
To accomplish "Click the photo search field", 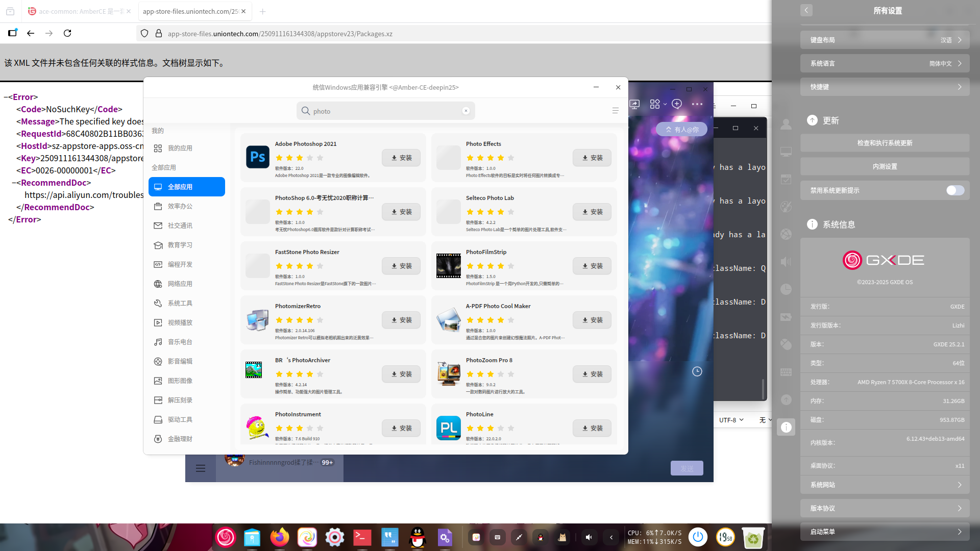I will (385, 111).
